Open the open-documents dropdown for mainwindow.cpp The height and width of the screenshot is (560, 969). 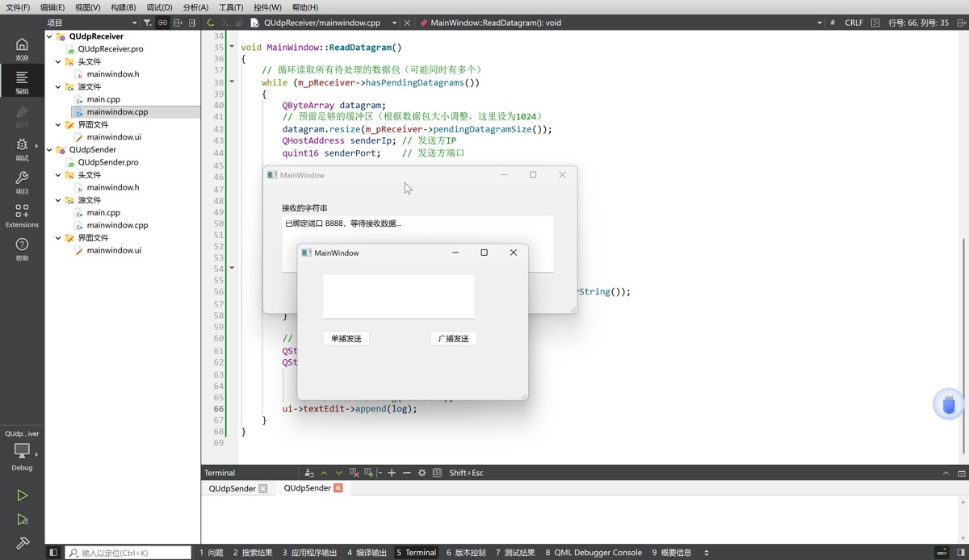point(394,23)
